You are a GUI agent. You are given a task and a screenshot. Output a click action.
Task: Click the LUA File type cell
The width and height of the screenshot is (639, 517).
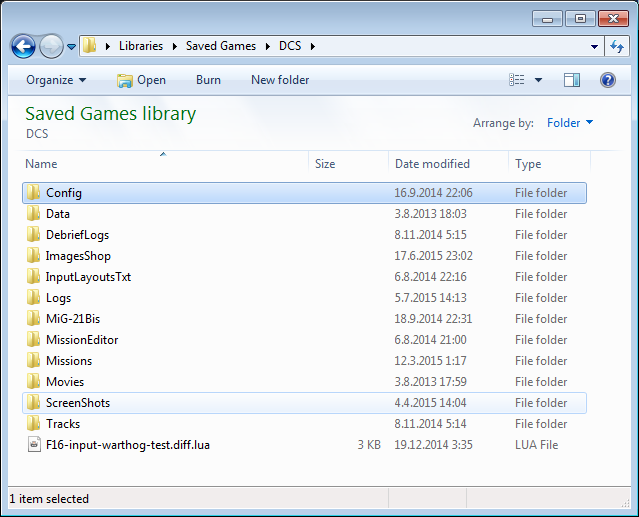pos(536,444)
